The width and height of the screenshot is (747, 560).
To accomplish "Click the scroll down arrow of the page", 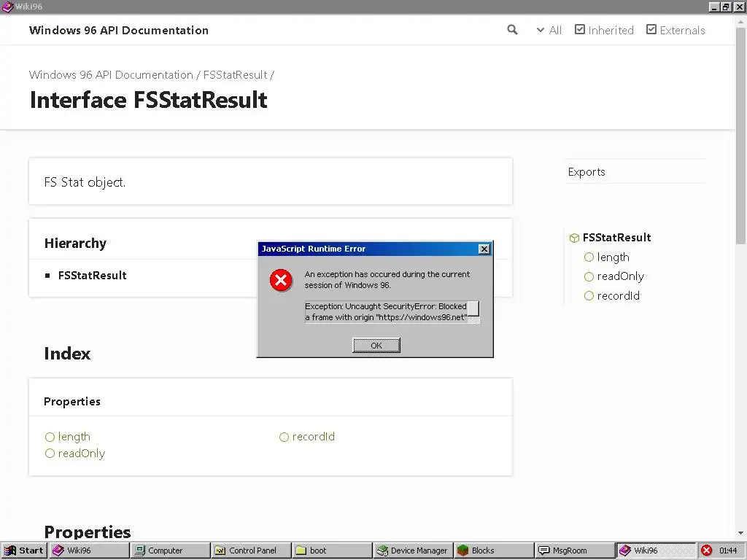I will [741, 533].
